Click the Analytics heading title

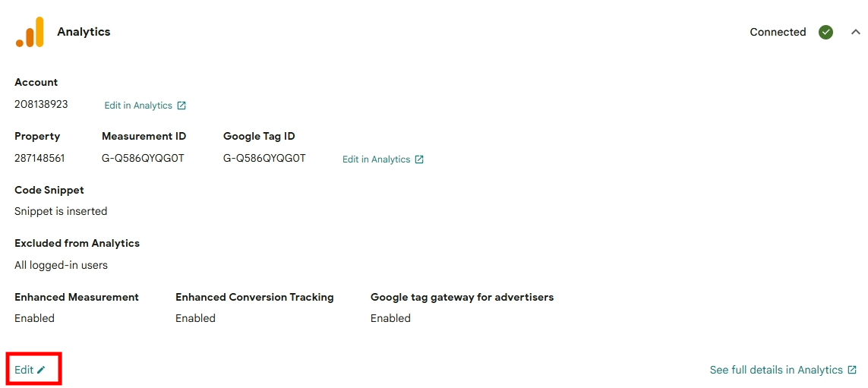pyautogui.click(x=84, y=32)
